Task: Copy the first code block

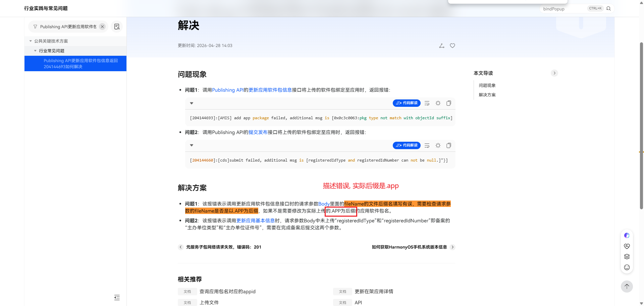Action: pos(449,103)
